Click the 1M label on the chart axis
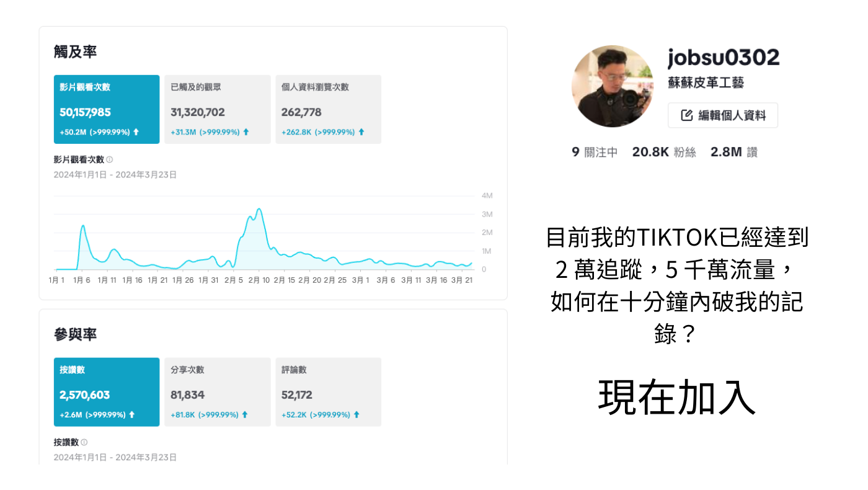868x490 pixels. (487, 251)
